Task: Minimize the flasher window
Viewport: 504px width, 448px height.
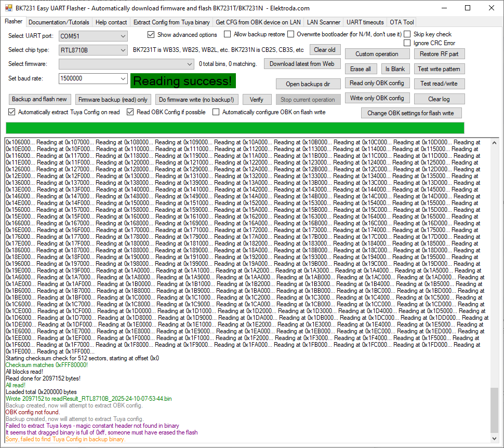Action: (445, 8)
